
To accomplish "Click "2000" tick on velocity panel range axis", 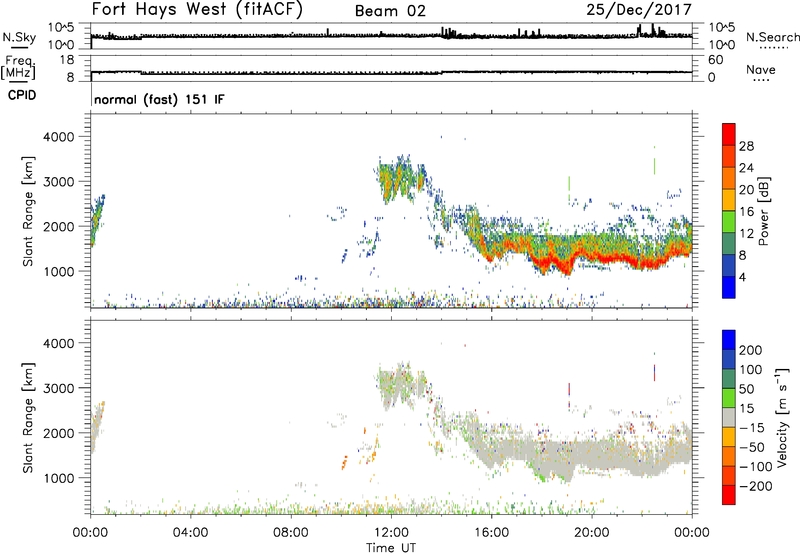I will (x=59, y=433).
